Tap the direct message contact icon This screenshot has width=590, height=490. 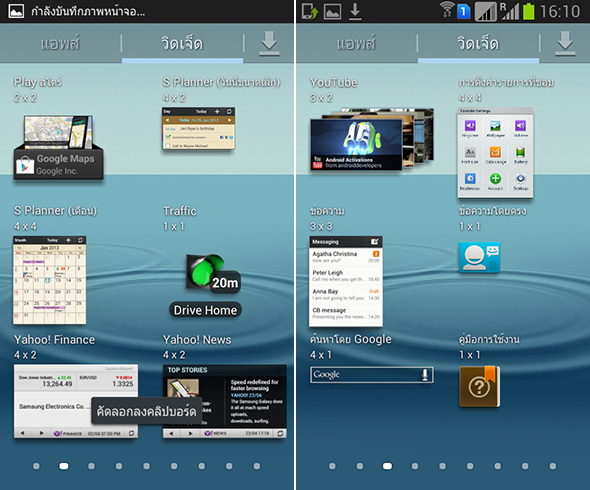479,258
